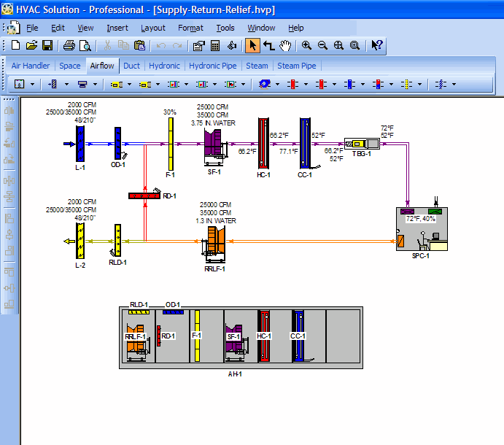Save the project with the floppy icon
Screen dimensions: 504x445
(47, 45)
